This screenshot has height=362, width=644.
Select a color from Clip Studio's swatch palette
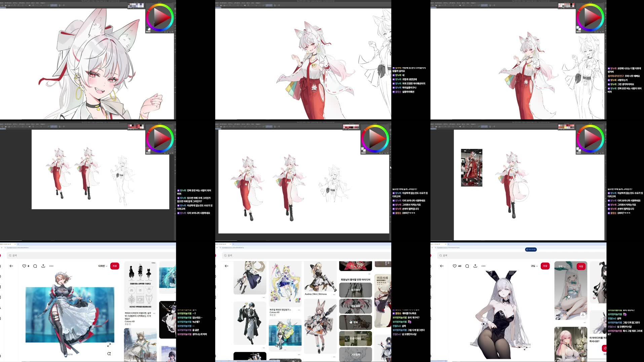(x=135, y=5)
